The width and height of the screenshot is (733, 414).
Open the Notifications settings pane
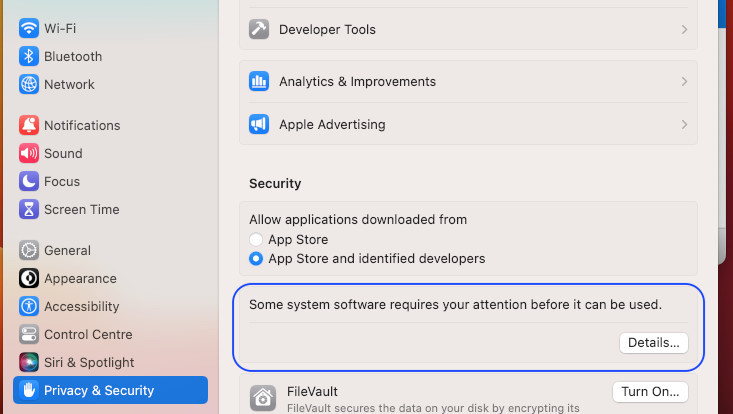pos(110,125)
